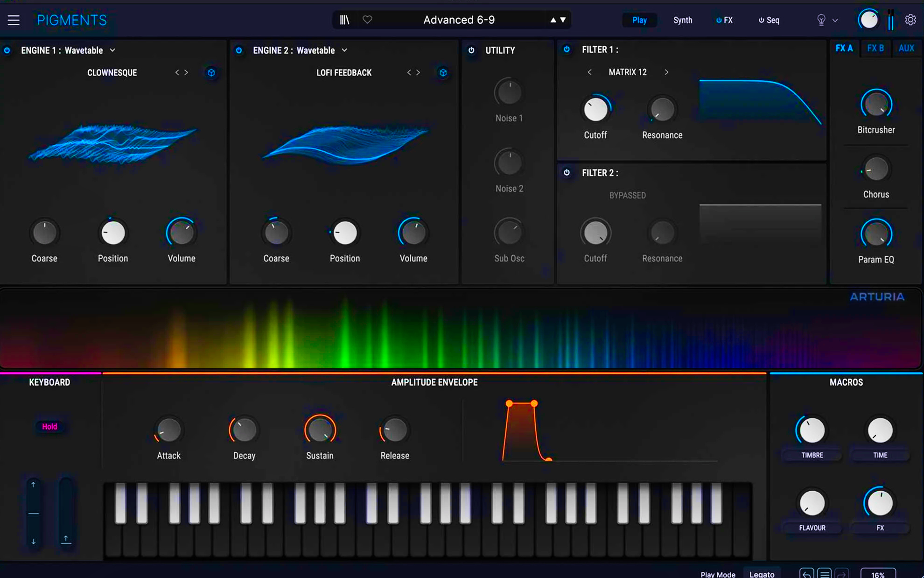Select previous wavetable for CLOWNESQUE
The width and height of the screenshot is (924, 578).
[x=177, y=72]
